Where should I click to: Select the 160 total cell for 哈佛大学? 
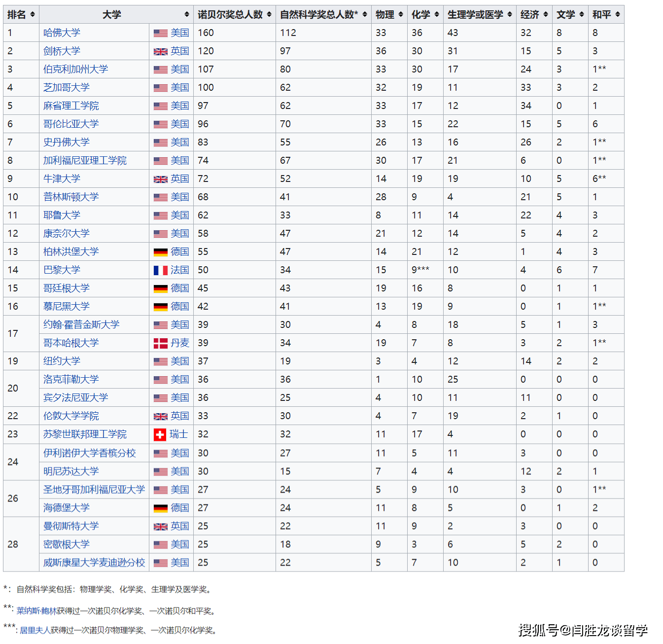point(235,33)
